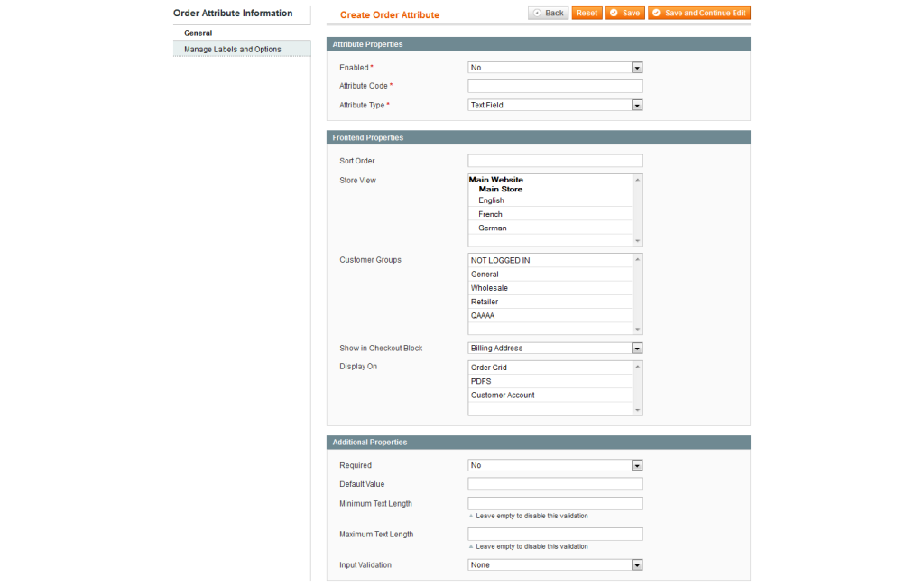Select Order Grid in Display On list
This screenshot has height=587, width=924.
pos(550,368)
